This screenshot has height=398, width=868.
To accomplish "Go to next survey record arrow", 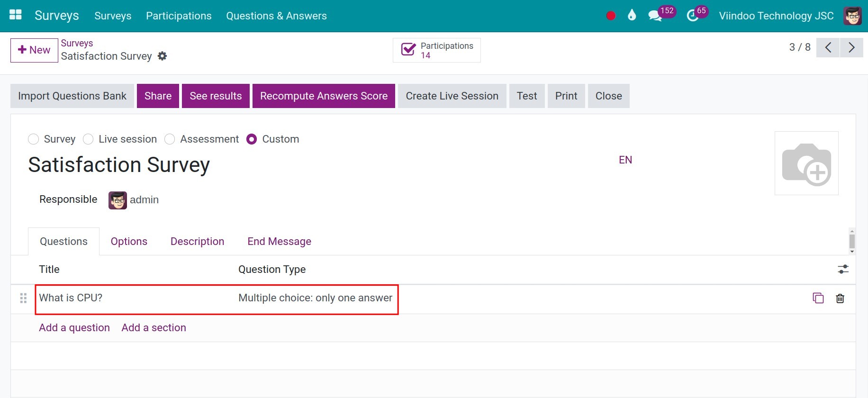I will click(x=851, y=47).
